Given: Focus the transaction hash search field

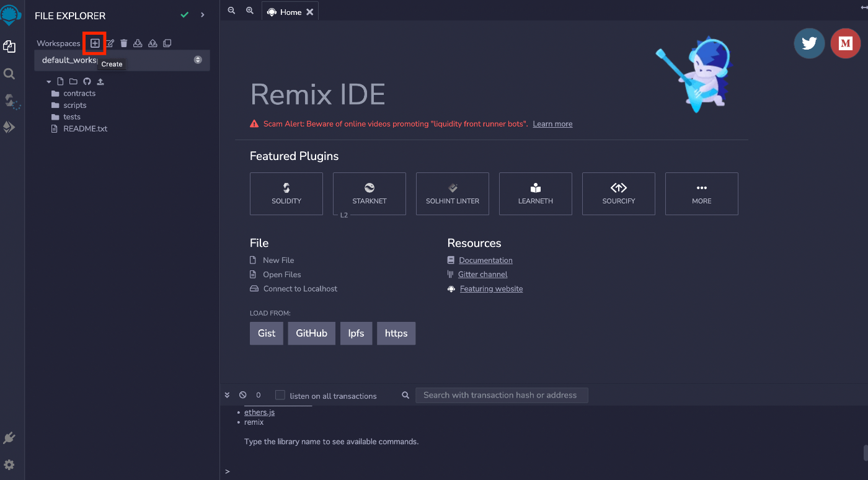Looking at the screenshot, I should coord(502,395).
